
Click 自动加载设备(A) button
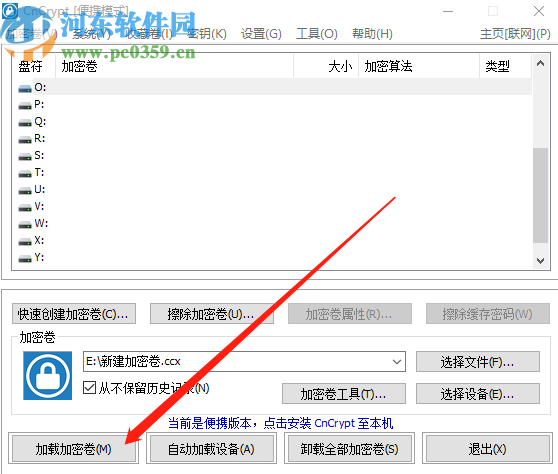[x=211, y=448]
